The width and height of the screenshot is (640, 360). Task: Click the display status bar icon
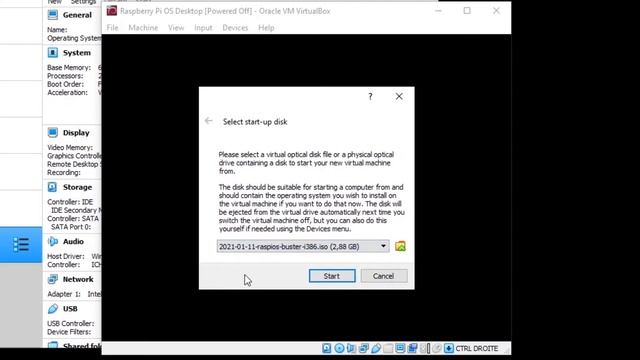pyautogui.click(x=400, y=348)
